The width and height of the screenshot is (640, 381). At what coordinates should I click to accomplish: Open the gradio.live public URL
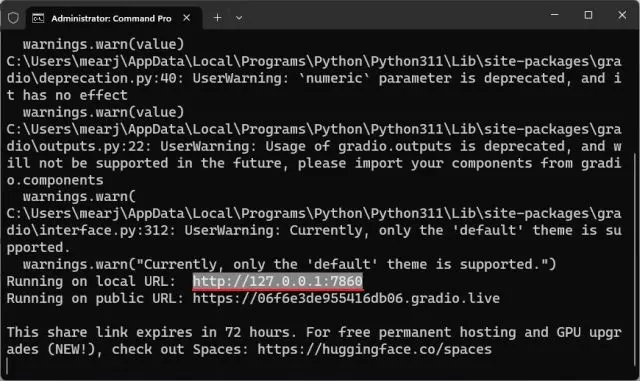click(346, 298)
